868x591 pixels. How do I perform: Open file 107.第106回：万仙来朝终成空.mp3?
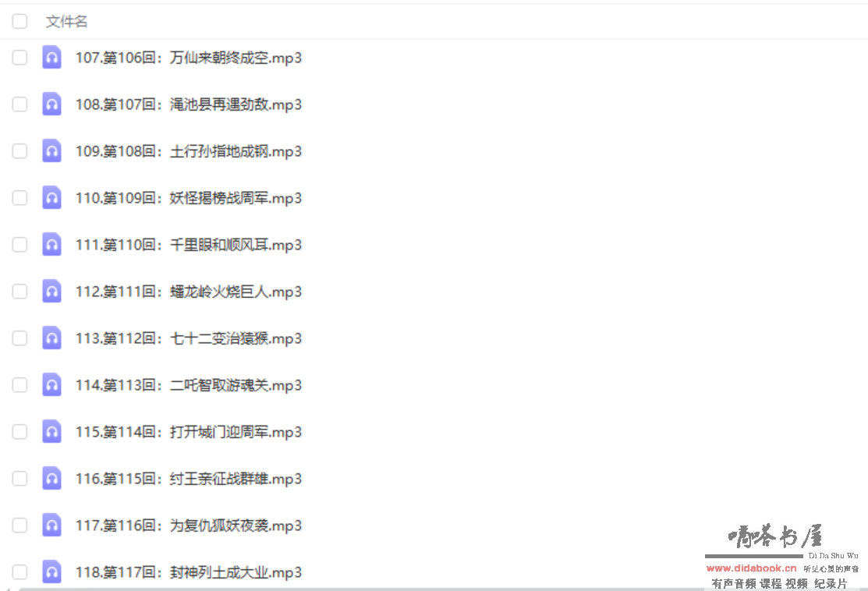pyautogui.click(x=188, y=58)
